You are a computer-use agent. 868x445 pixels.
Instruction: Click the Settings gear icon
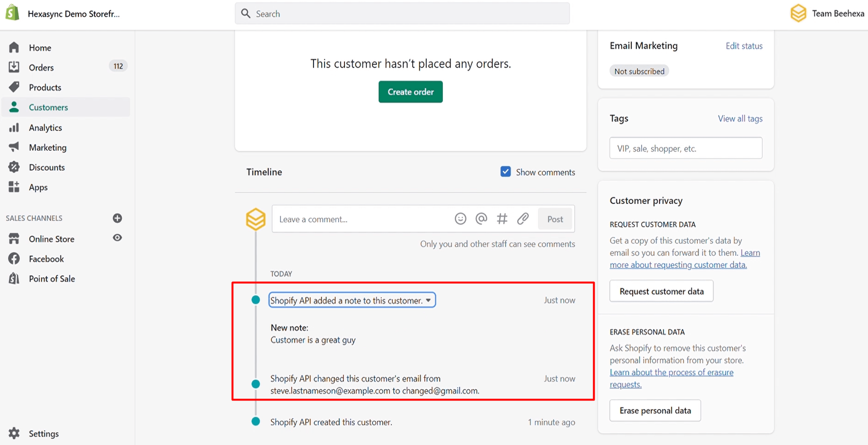[x=14, y=433]
